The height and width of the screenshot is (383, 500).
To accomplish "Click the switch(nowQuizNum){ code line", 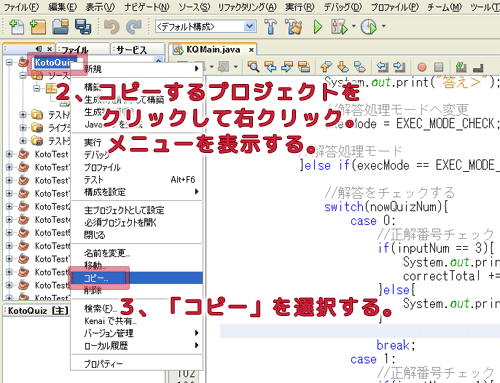I will (386, 207).
